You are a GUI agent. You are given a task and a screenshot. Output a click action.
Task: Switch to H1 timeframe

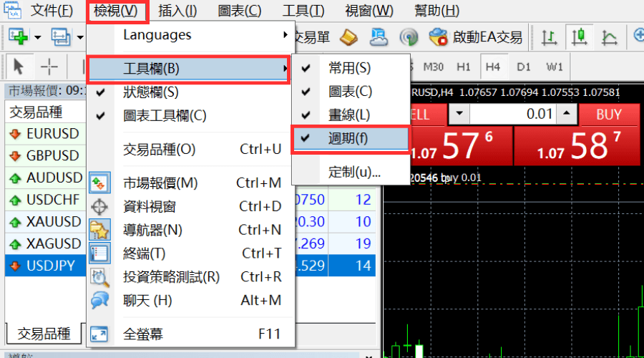(x=463, y=67)
